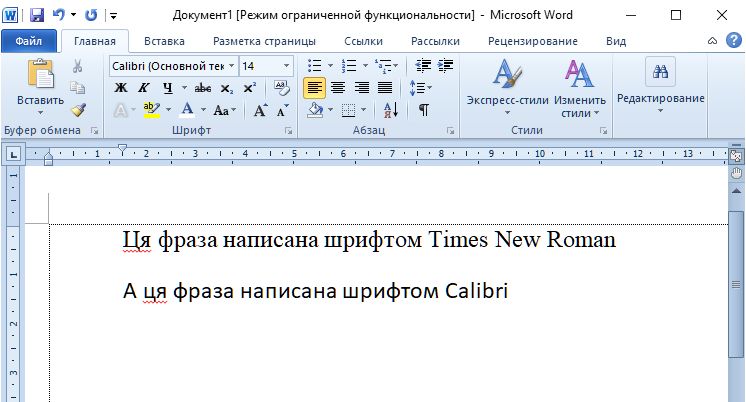Click the Increase Indent icon

tap(445, 66)
